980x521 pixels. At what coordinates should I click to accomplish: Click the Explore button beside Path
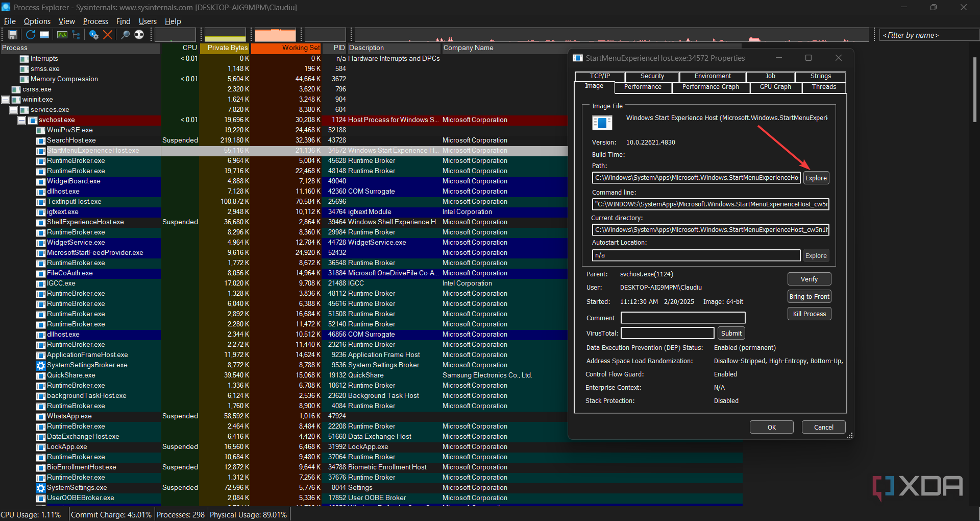click(816, 178)
